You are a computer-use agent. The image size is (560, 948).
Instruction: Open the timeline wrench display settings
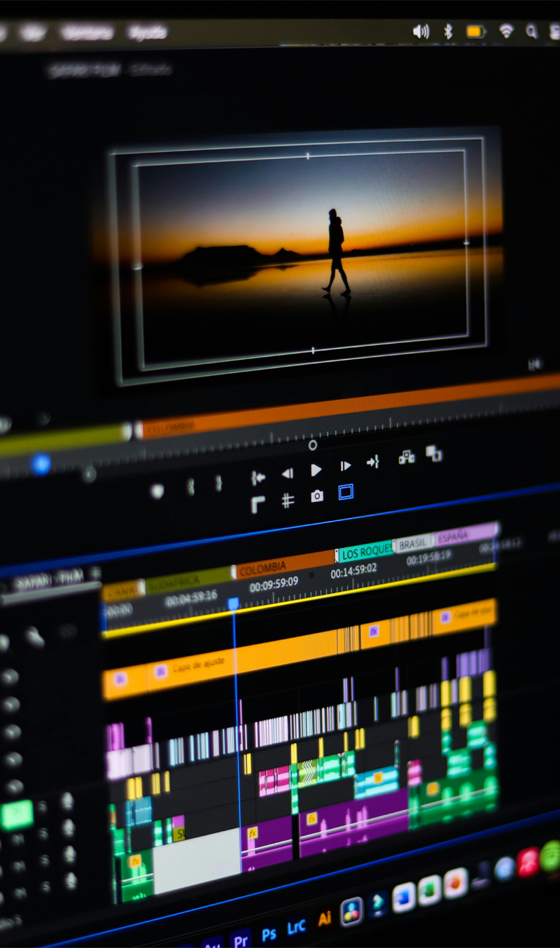34,637
